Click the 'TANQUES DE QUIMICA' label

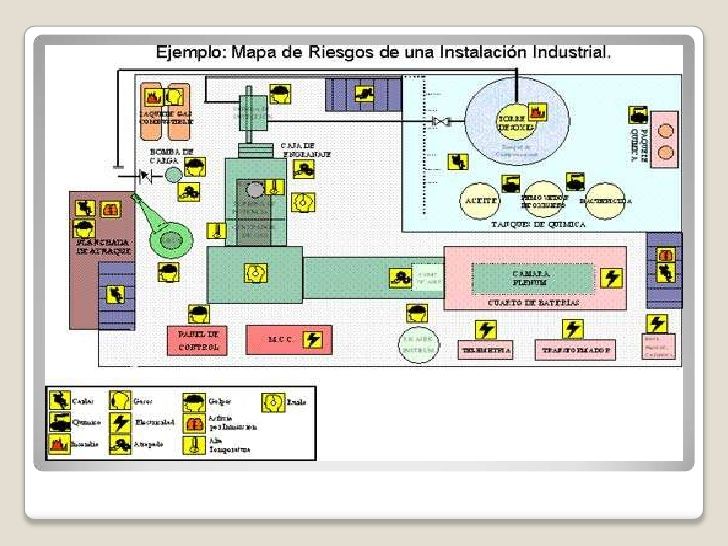point(538,224)
